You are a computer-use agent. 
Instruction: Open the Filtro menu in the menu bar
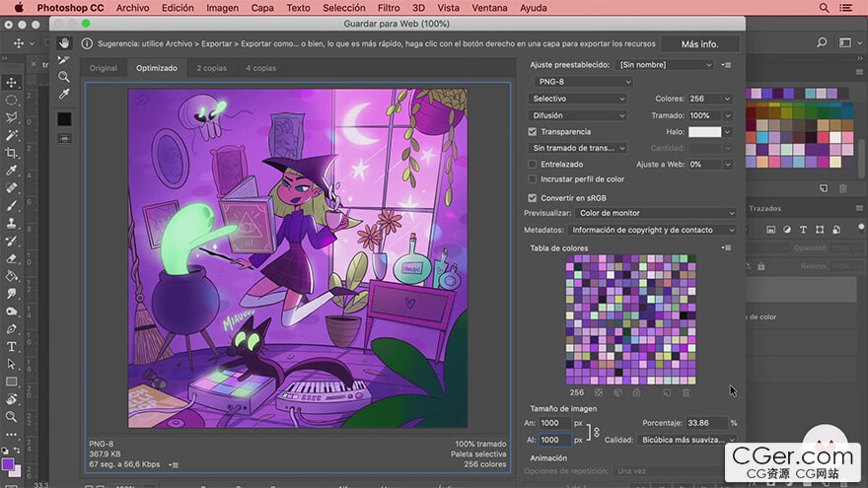389,8
